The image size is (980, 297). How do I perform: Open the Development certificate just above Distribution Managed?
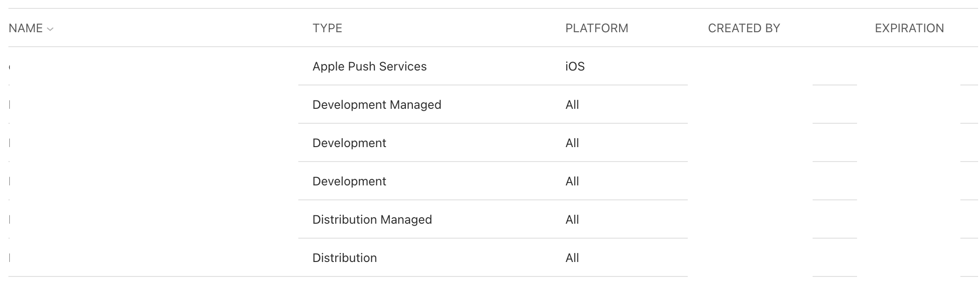(349, 181)
